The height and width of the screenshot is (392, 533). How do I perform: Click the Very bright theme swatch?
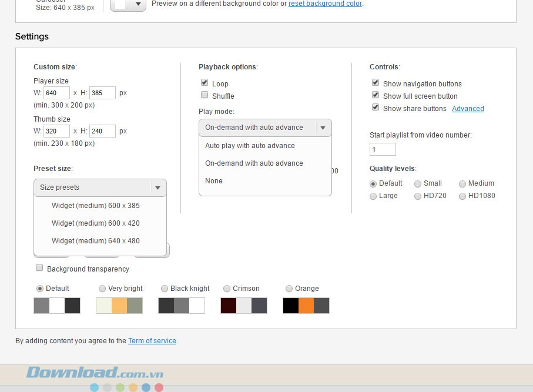(x=119, y=306)
